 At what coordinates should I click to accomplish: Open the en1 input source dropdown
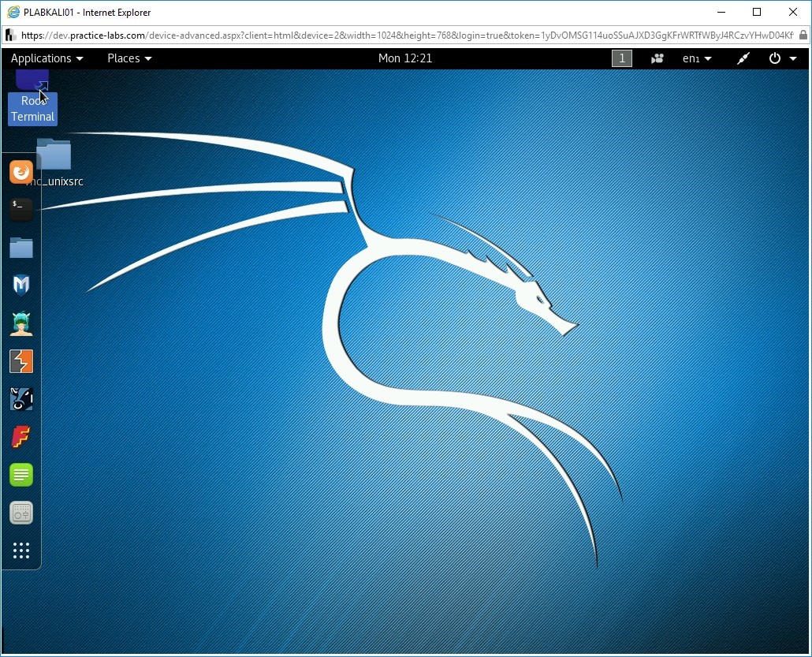pos(696,58)
